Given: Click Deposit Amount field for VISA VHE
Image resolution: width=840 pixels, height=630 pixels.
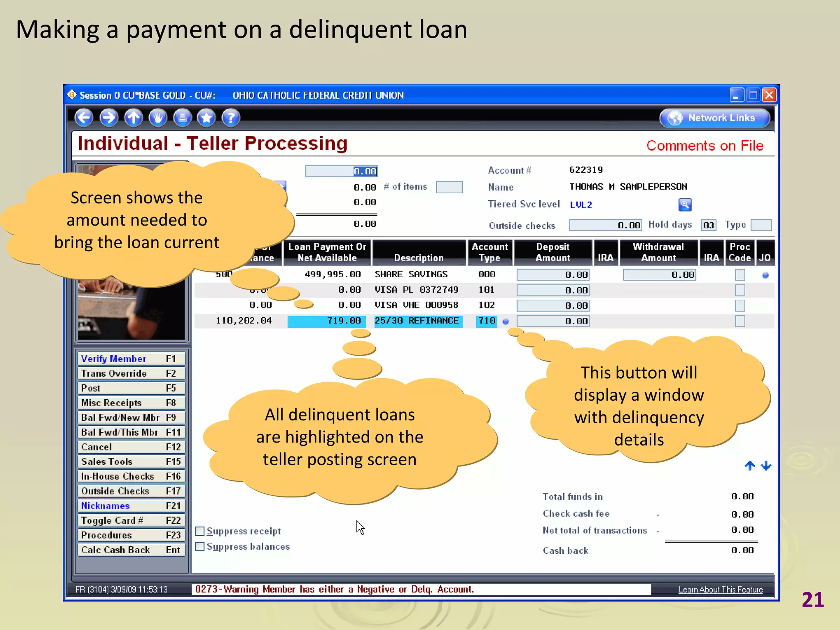Looking at the screenshot, I should pos(553,306).
